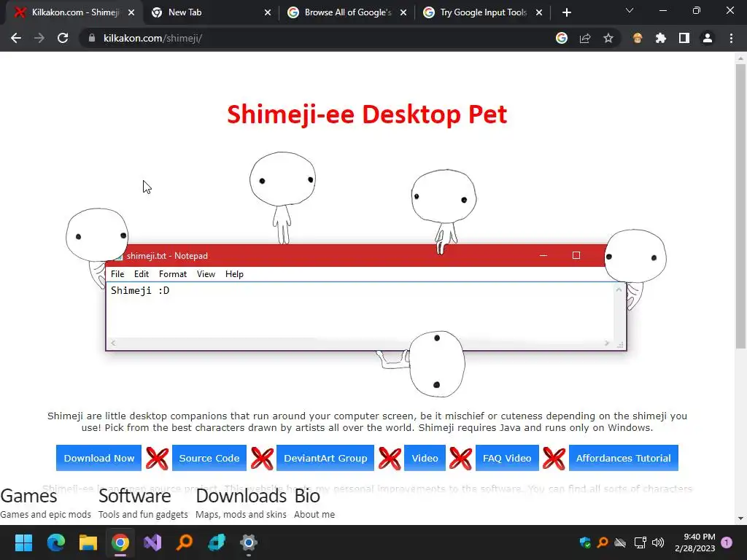This screenshot has height=560, width=747.
Task: Open the clock showing 9:40 PM
Action: coord(695,542)
